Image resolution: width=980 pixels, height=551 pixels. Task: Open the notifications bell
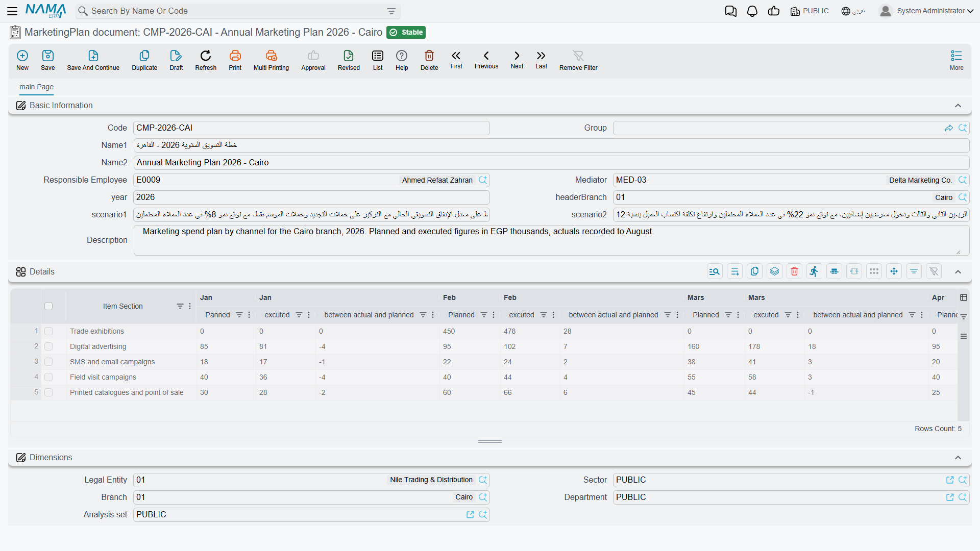click(752, 11)
